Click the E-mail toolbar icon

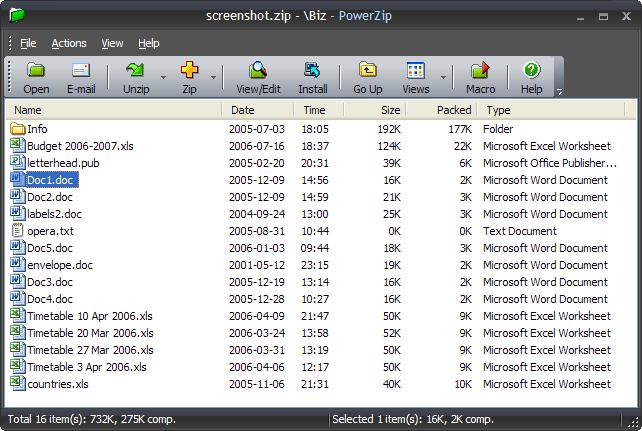click(81, 70)
